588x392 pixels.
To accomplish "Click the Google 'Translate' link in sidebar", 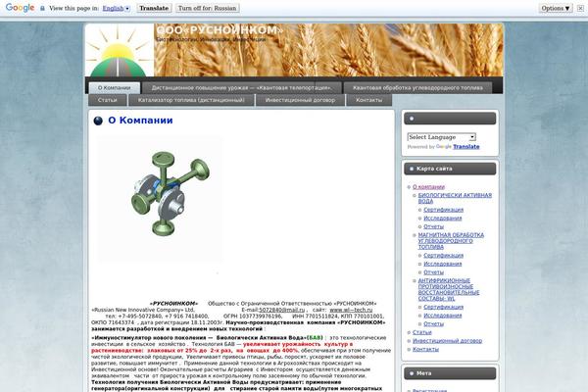I will [x=466, y=147].
